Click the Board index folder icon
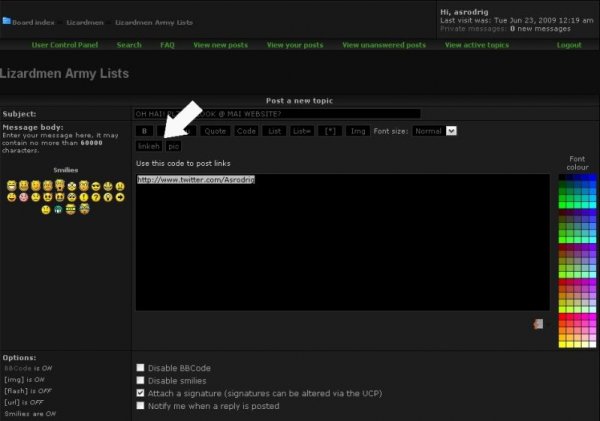The width and height of the screenshot is (600, 421). click(x=7, y=20)
